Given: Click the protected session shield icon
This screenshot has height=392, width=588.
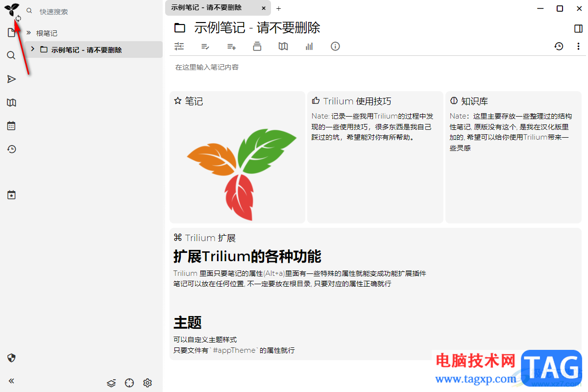Looking at the screenshot, I should (x=11, y=358).
